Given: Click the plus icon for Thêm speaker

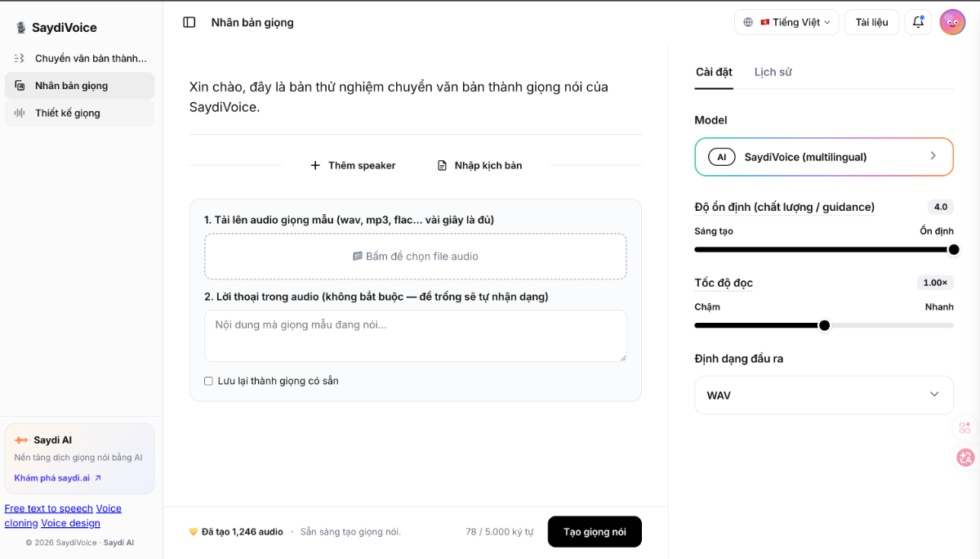Looking at the screenshot, I should click(315, 165).
